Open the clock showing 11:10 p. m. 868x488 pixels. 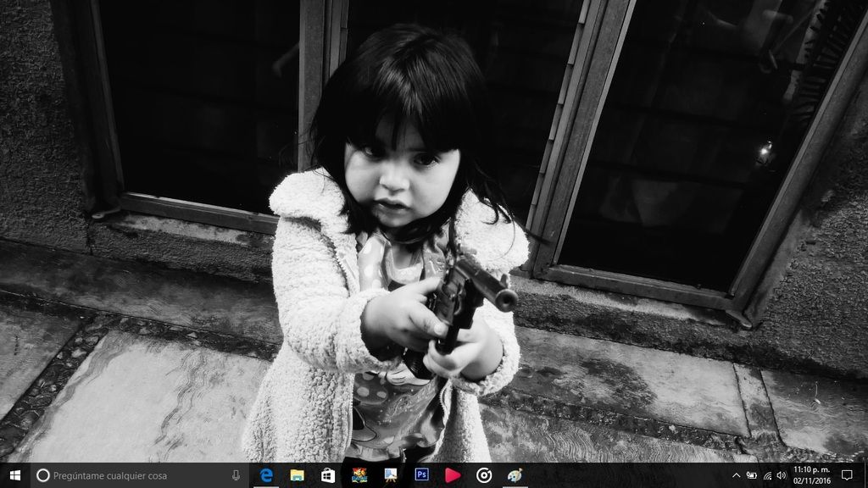[811, 475]
